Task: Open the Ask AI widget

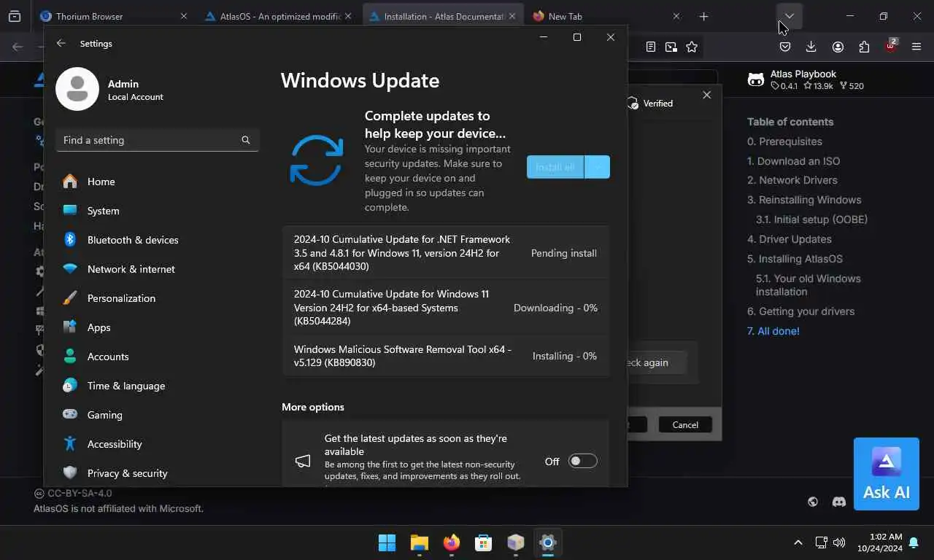Action: point(887,474)
